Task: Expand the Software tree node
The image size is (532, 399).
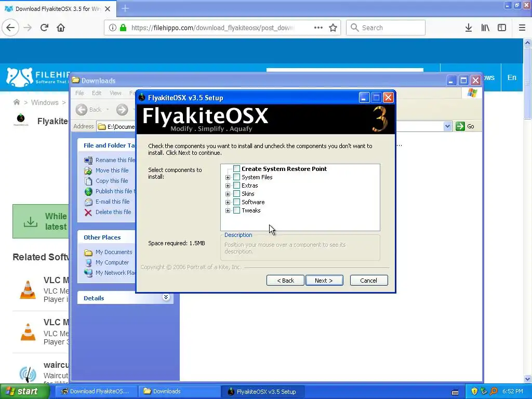Action: (x=228, y=202)
